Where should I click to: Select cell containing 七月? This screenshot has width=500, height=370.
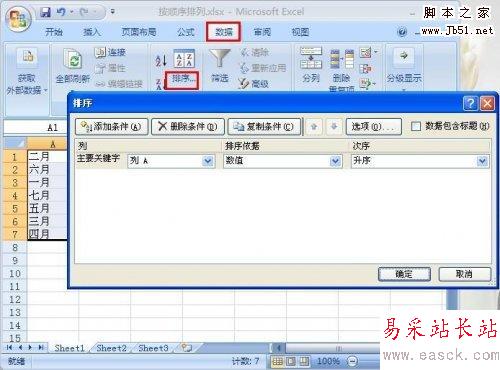[47, 196]
